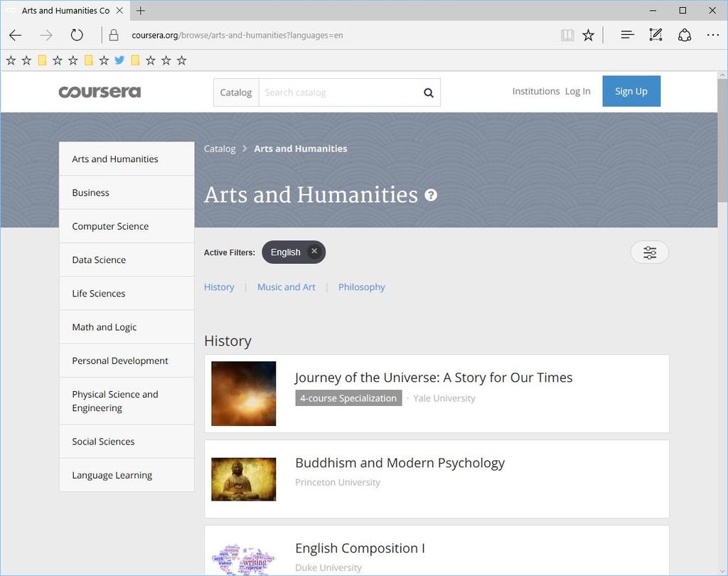Click Arts and Humanities breadcrumb

tap(301, 149)
